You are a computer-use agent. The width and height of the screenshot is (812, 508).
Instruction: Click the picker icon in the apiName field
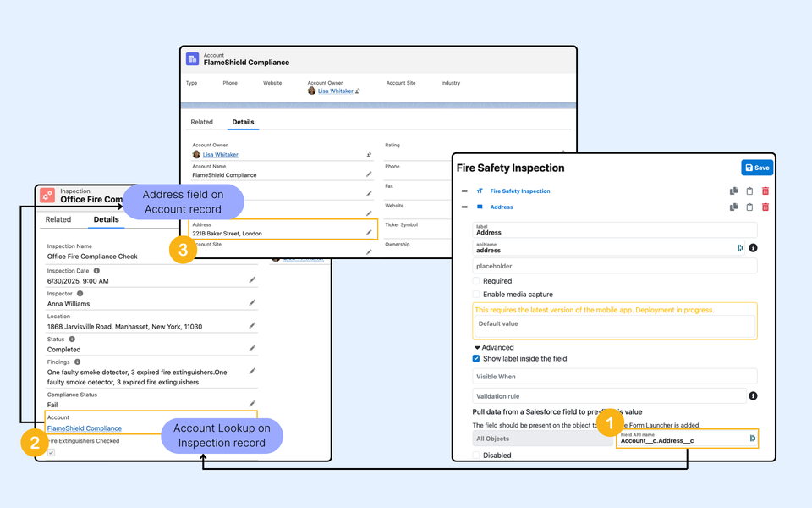740,248
